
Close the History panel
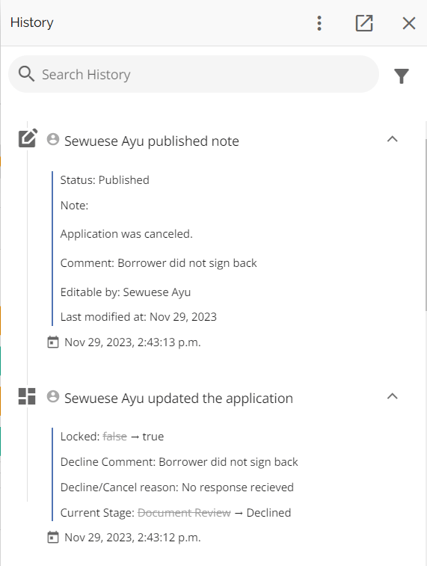coord(409,24)
